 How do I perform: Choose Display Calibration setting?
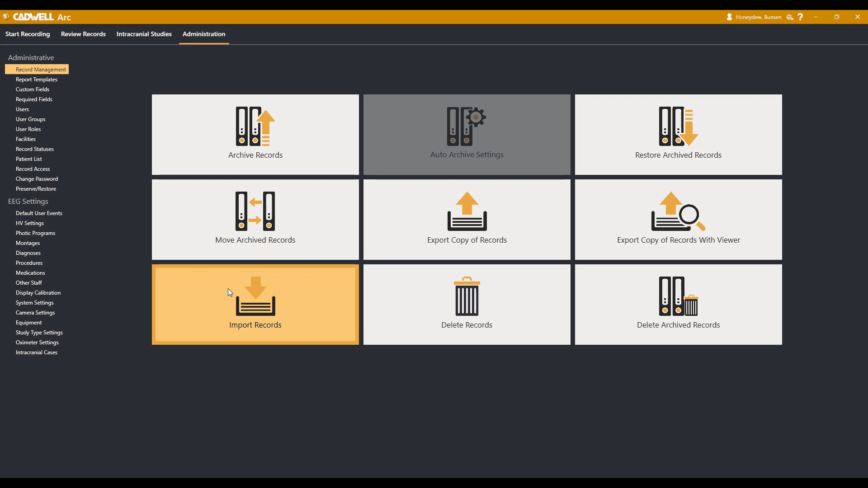(38, 293)
